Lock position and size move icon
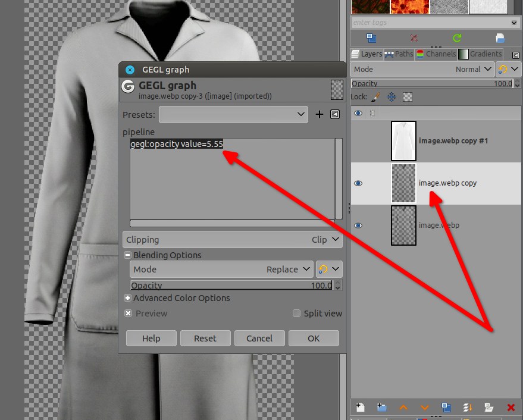 point(392,97)
